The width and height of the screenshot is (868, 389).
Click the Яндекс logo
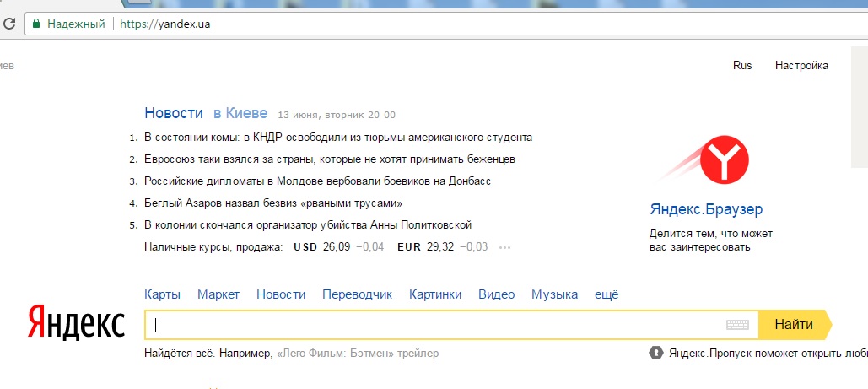click(x=77, y=323)
